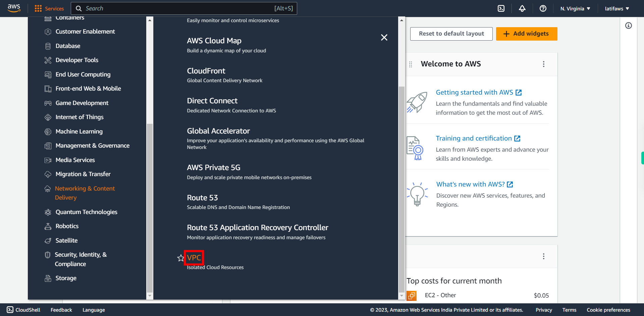Open Cookie preferences in footer
This screenshot has height=316, width=644.
coord(608,310)
